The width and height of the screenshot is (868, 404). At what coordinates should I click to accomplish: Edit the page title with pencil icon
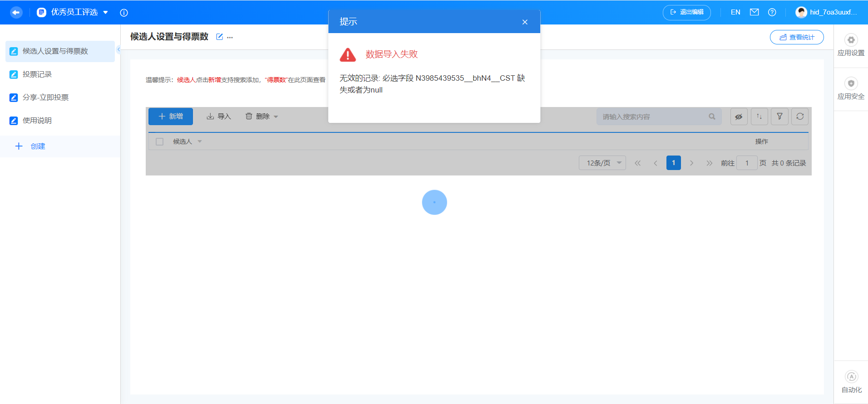(220, 37)
